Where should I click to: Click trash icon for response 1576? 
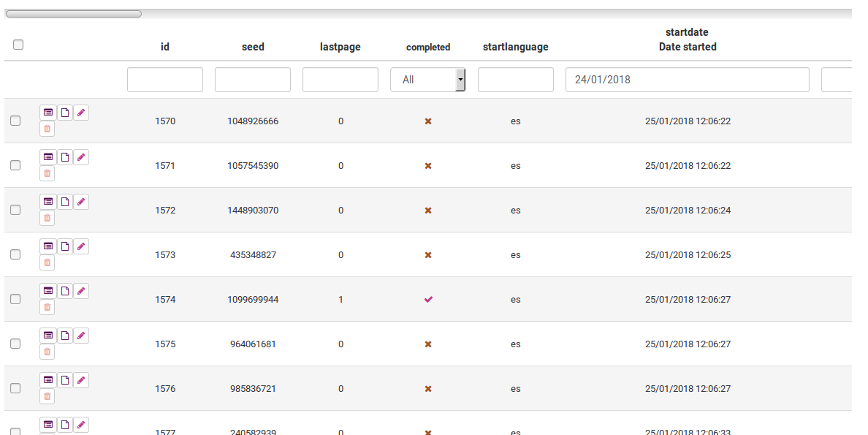47,396
